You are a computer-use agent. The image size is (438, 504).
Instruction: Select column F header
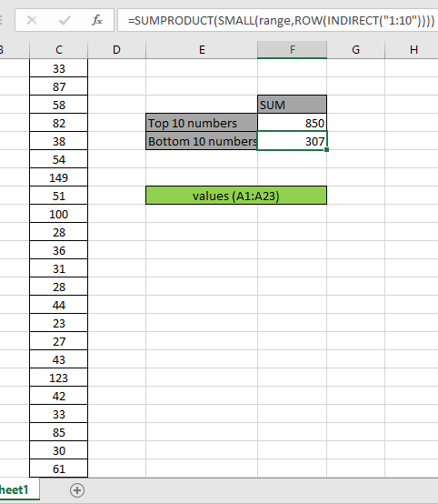tap(293, 50)
